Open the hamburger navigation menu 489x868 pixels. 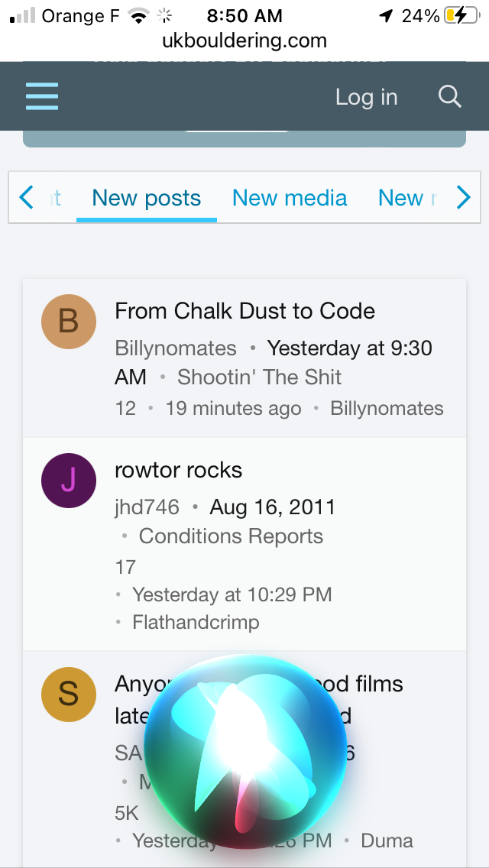tap(42, 97)
